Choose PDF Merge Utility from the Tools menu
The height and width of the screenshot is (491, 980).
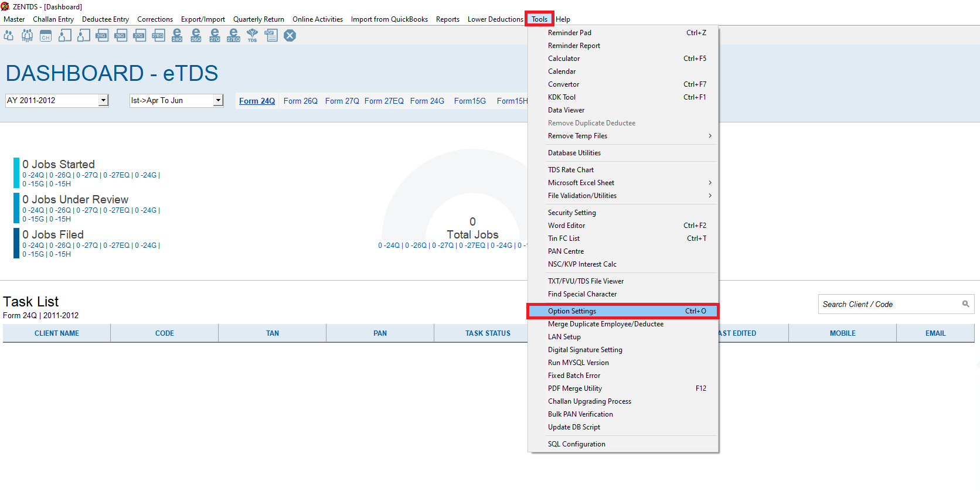(x=623, y=388)
